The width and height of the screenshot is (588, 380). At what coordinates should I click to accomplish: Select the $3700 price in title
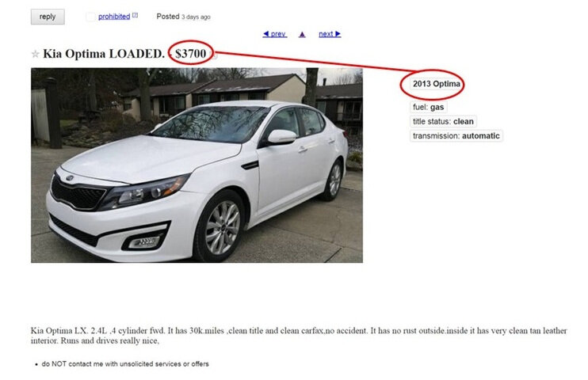point(191,53)
